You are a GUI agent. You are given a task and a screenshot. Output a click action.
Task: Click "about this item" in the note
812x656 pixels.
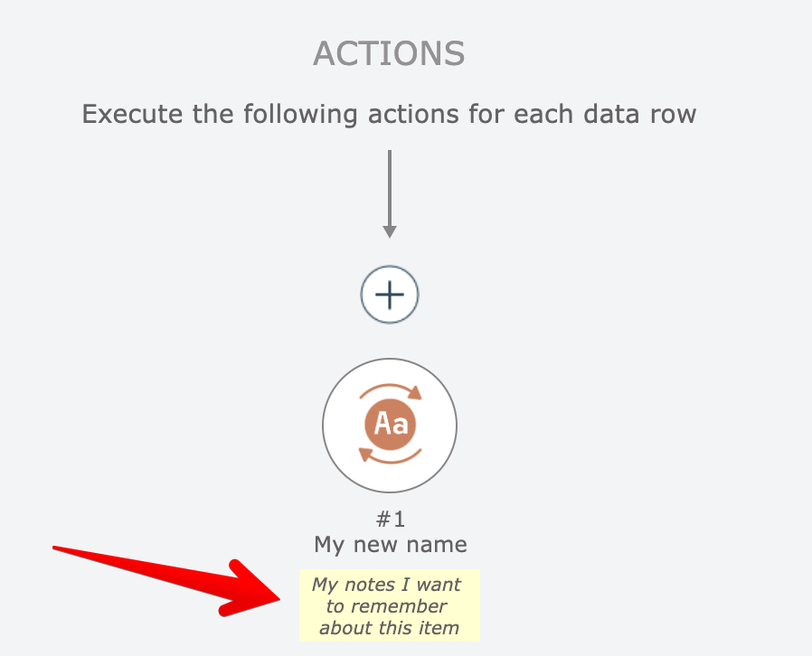pos(390,628)
